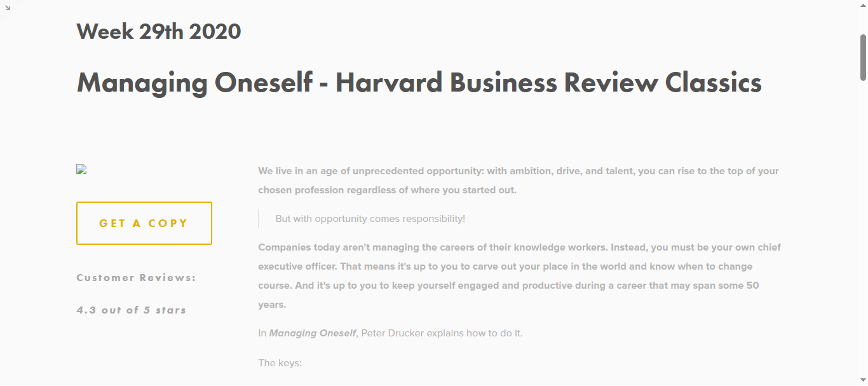Click the 'Customer Reviews:' label
Screen dimensions: 868x386
(x=136, y=278)
